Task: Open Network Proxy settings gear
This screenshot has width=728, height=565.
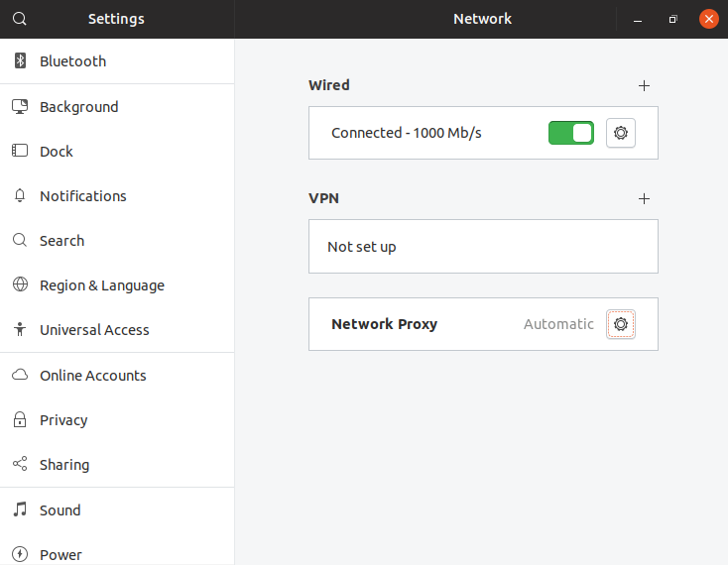Action: (621, 324)
